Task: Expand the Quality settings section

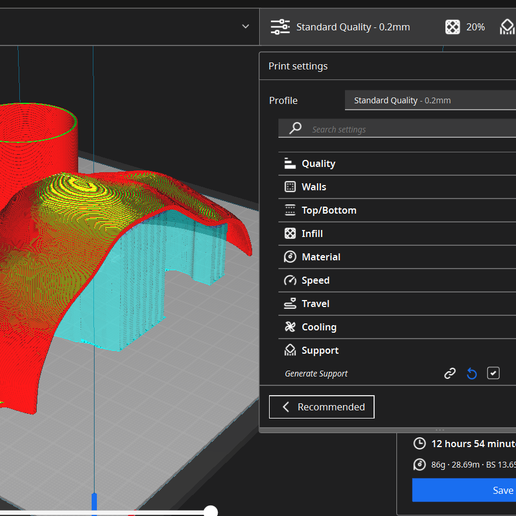Action: (397, 164)
